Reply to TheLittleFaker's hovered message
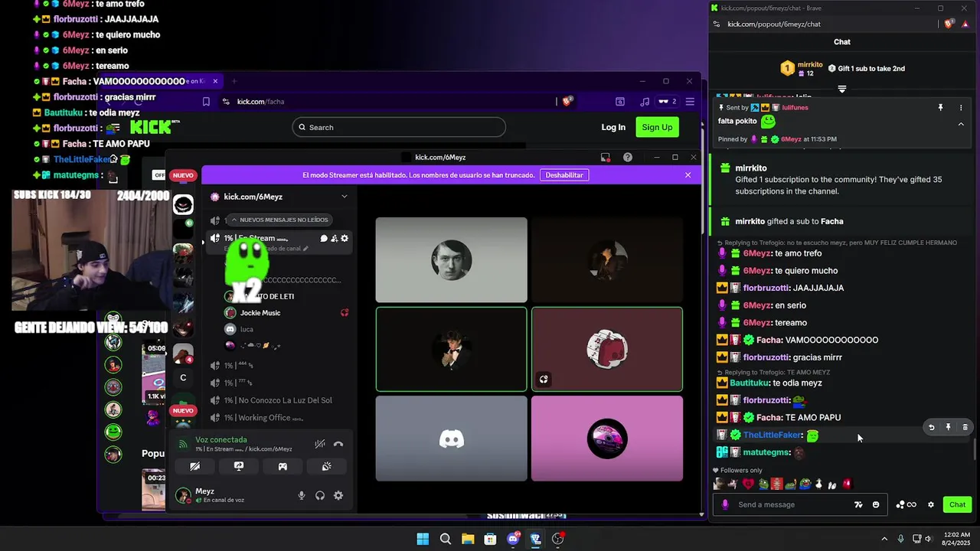This screenshot has width=980, height=551. [x=931, y=427]
